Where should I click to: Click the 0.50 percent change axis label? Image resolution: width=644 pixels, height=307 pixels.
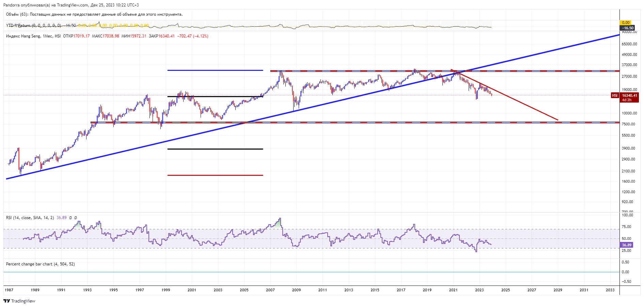coord(626,262)
